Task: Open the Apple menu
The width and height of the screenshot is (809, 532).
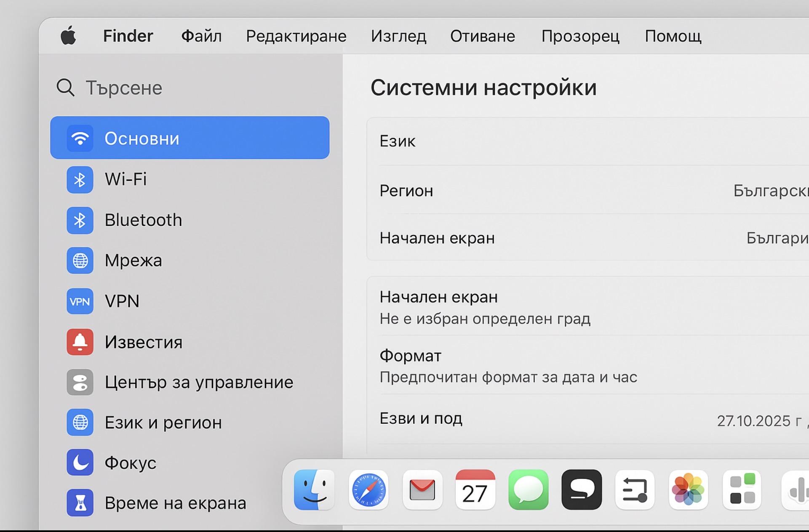Action: [x=69, y=36]
